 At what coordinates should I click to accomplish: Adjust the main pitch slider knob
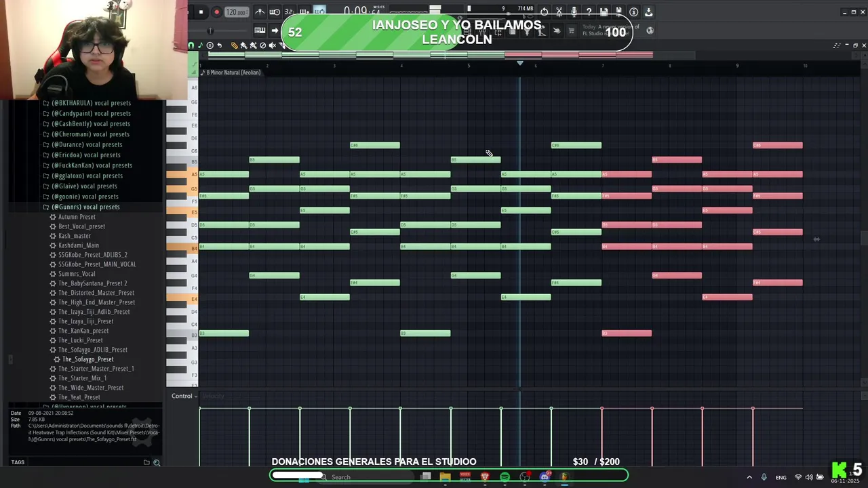pyautogui.click(x=210, y=30)
